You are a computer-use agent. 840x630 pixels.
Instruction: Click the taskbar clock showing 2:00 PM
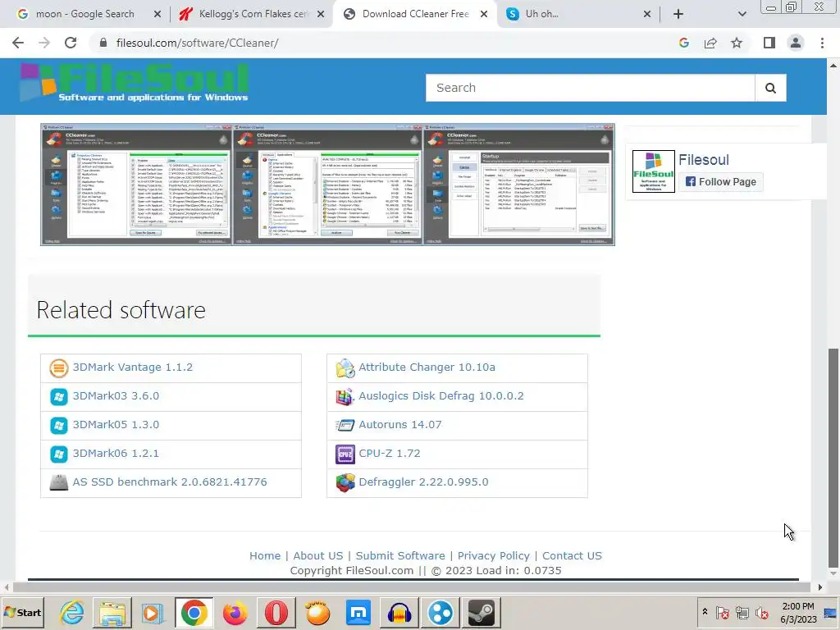[797, 613]
